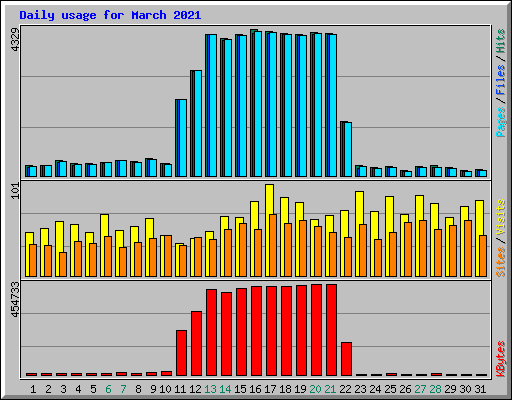Select the cyan Pages bar for day 16
This screenshot has width=512, height=400.
[x=258, y=104]
